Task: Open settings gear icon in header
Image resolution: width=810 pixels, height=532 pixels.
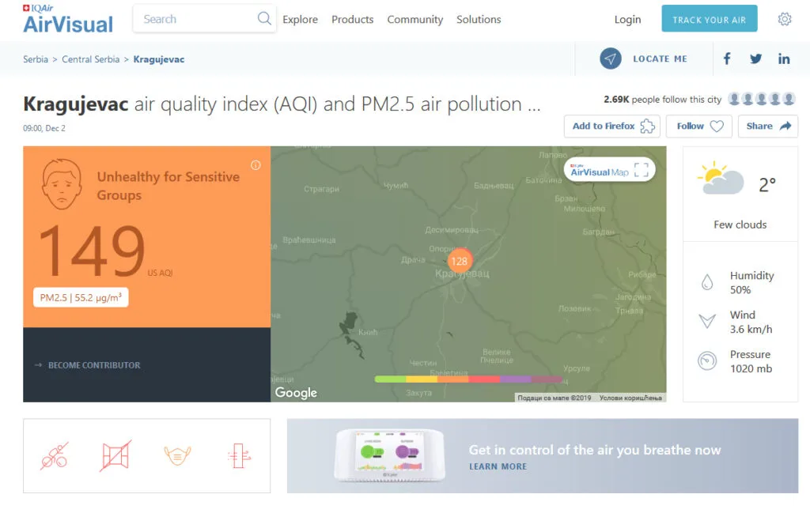Action: click(x=784, y=19)
